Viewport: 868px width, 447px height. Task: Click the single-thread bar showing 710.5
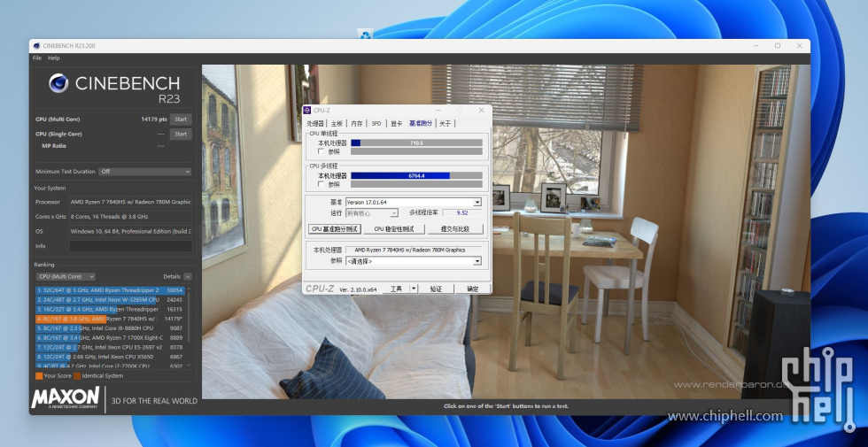tap(417, 143)
